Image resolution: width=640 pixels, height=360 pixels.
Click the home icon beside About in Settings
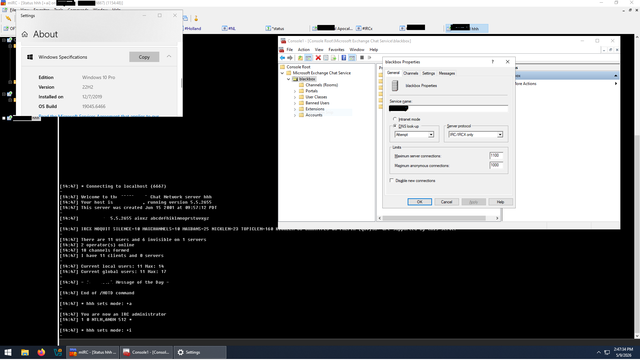pos(25,34)
